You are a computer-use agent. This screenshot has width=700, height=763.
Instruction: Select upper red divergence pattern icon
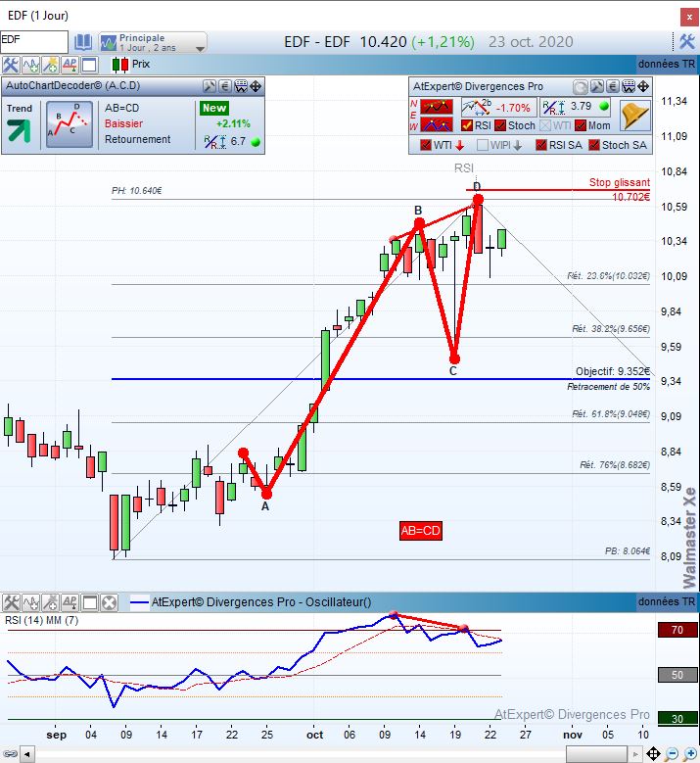437,107
